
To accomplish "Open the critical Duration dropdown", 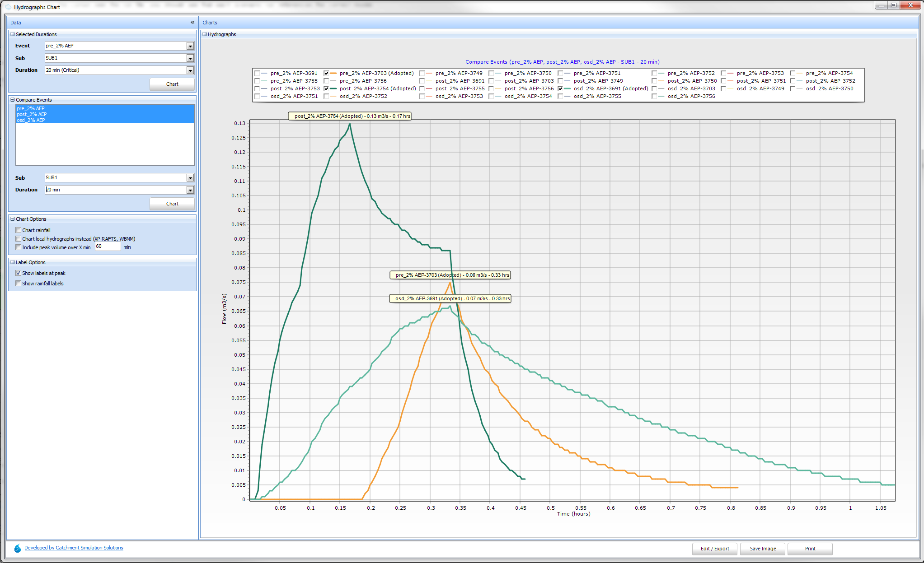I will coord(190,70).
